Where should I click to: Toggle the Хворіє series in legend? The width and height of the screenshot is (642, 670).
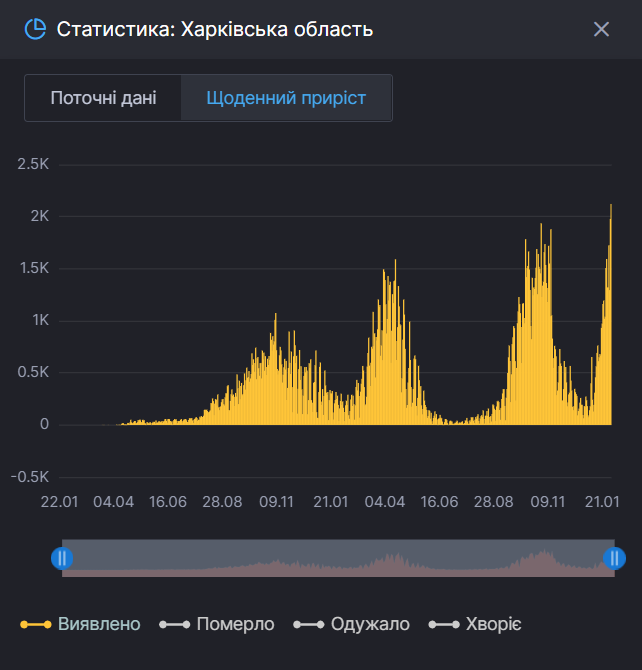[475, 624]
